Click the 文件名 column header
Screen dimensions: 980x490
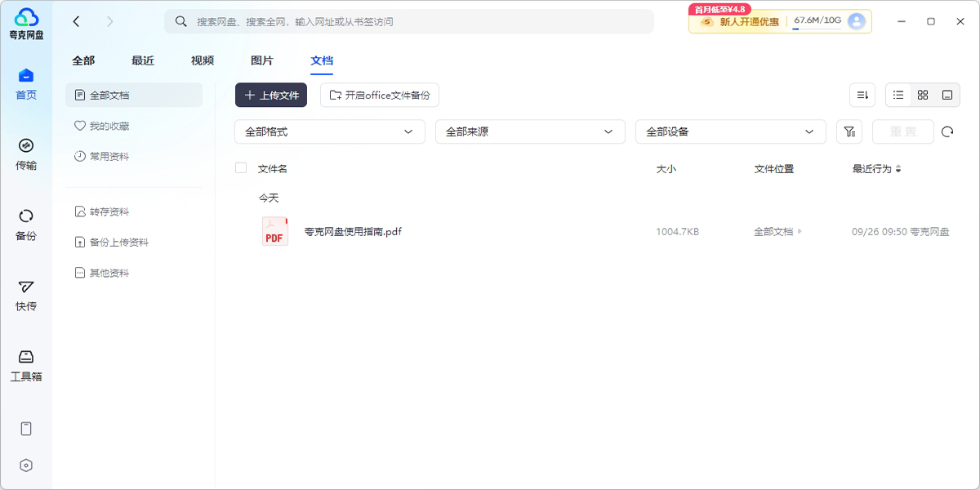point(273,169)
